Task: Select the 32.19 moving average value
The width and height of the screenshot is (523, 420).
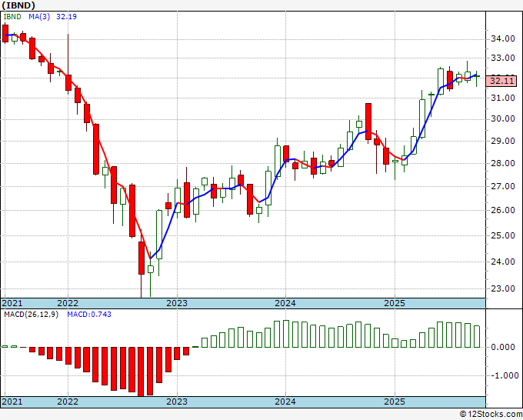Action: point(66,17)
